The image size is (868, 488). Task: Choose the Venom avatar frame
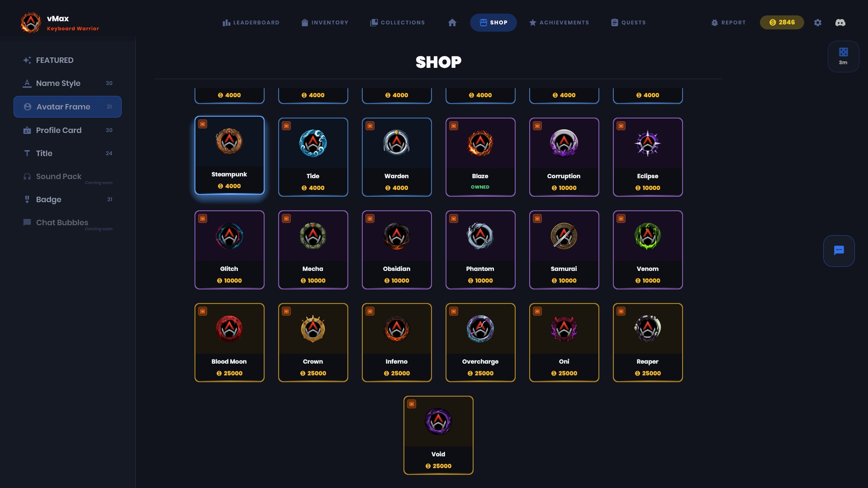click(648, 250)
